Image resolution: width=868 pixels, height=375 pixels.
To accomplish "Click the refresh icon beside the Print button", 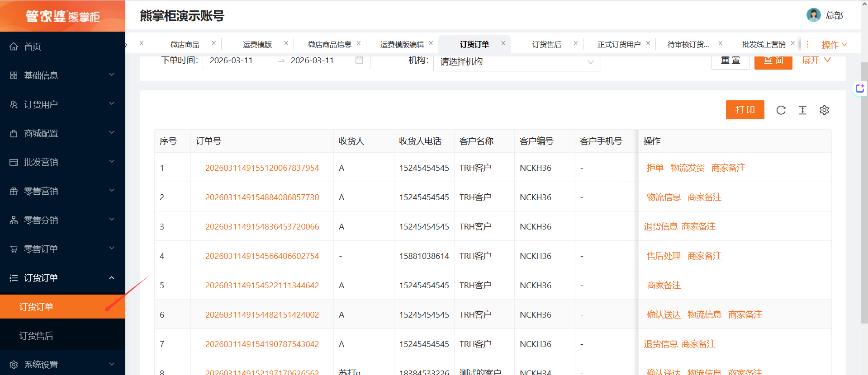I will click(x=781, y=110).
